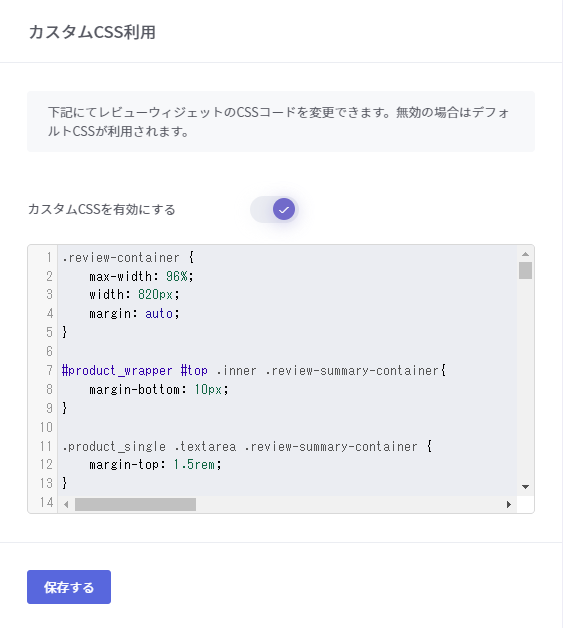The width and height of the screenshot is (563, 628).
Task: Click the closing brace on line 5
Action: tap(64, 332)
